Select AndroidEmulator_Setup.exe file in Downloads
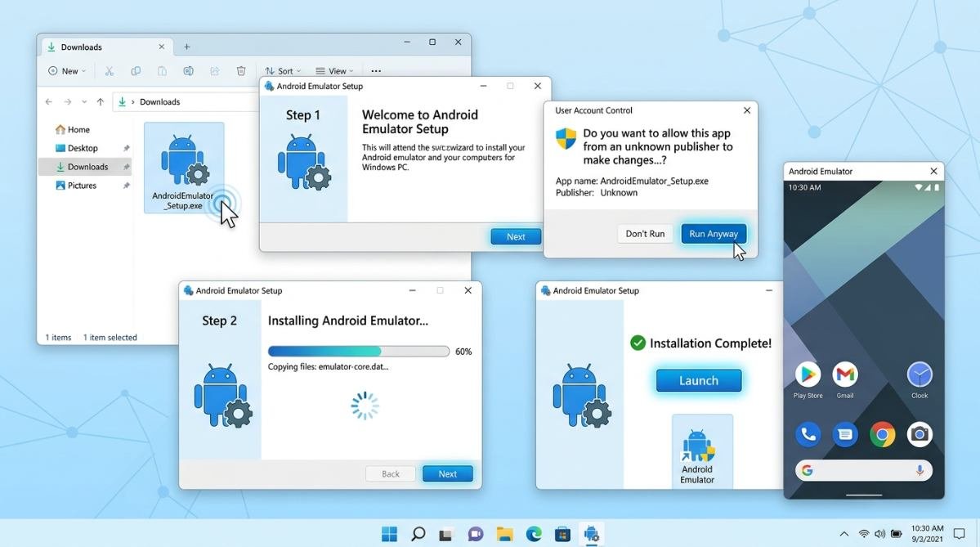 click(x=184, y=168)
